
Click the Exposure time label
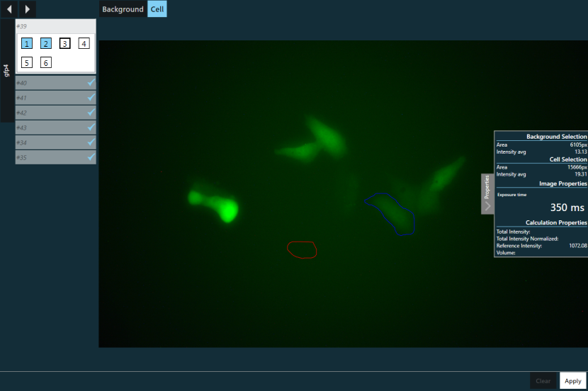[x=512, y=195]
